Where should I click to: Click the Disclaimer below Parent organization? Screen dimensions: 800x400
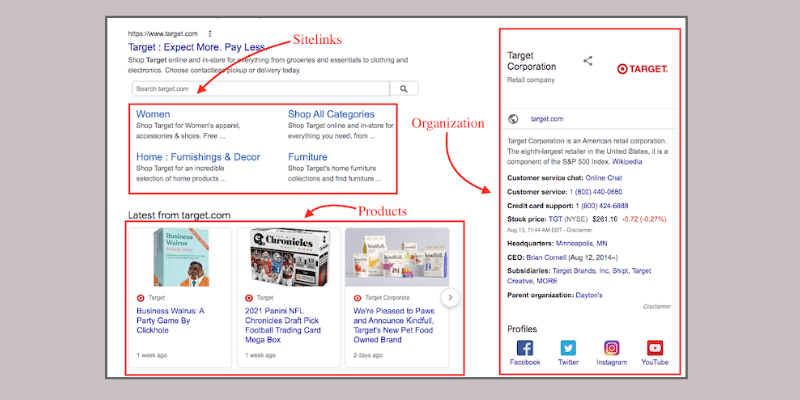pyautogui.click(x=657, y=307)
